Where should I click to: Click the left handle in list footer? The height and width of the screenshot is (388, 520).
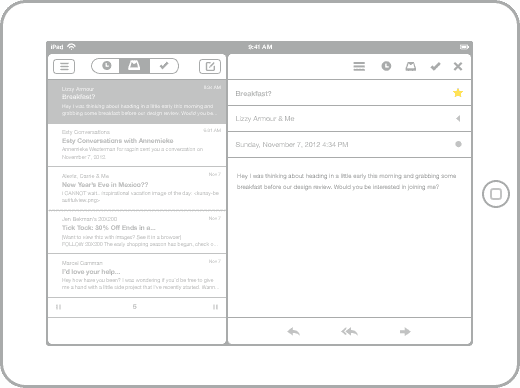point(58,307)
